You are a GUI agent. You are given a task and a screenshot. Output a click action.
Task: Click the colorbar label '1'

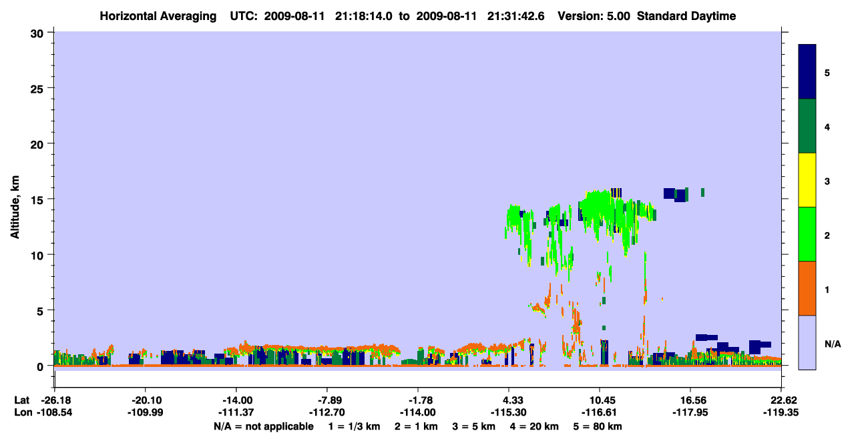click(x=827, y=289)
